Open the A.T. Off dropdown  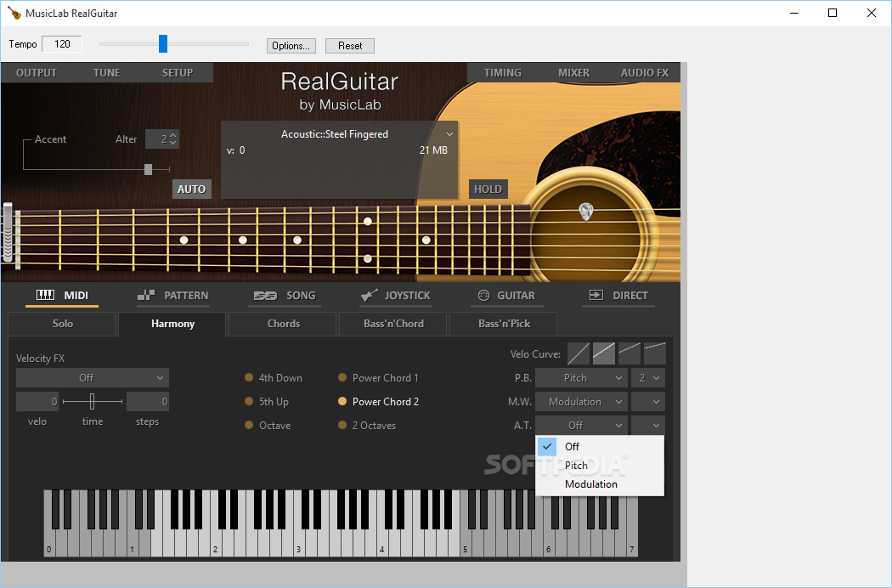[x=581, y=425]
